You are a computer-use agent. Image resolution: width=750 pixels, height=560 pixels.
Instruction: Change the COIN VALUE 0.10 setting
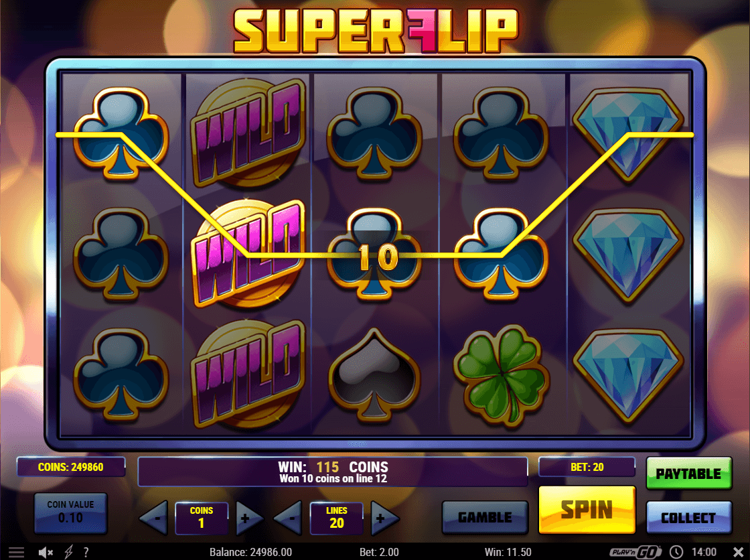click(71, 513)
